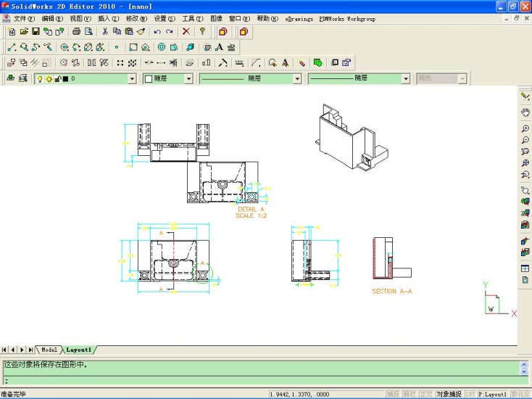Click the white color swatch beside 随层
Screen dimensions: 532x399
pos(149,79)
